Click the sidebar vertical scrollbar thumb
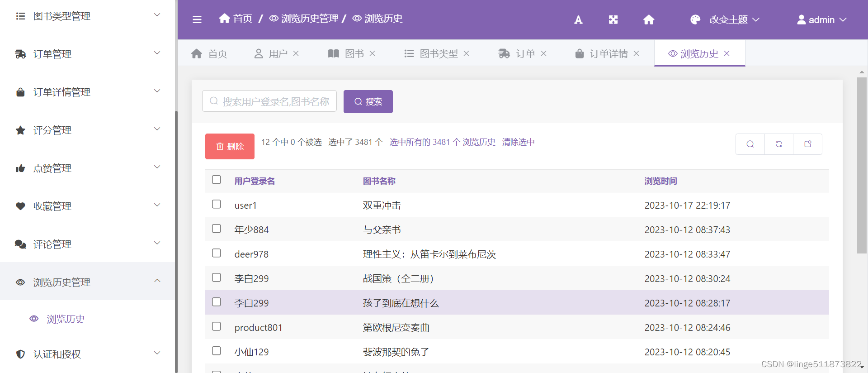The height and width of the screenshot is (373, 868). click(176, 242)
